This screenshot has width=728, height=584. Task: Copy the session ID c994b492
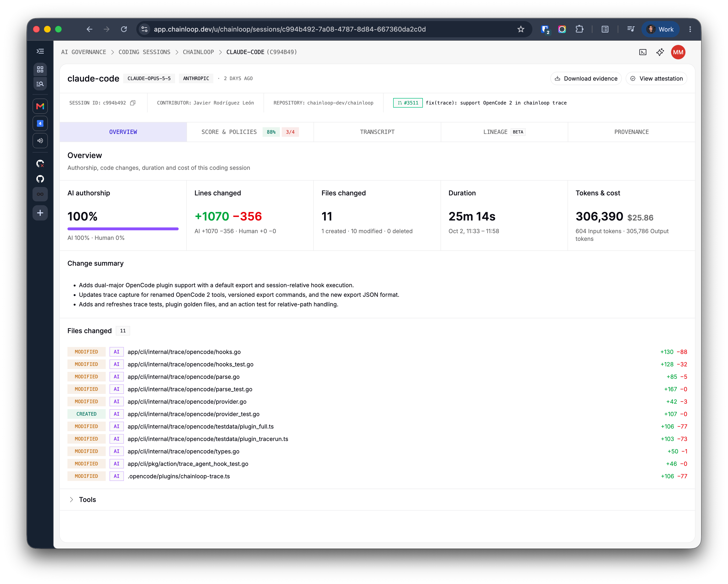coord(133,103)
